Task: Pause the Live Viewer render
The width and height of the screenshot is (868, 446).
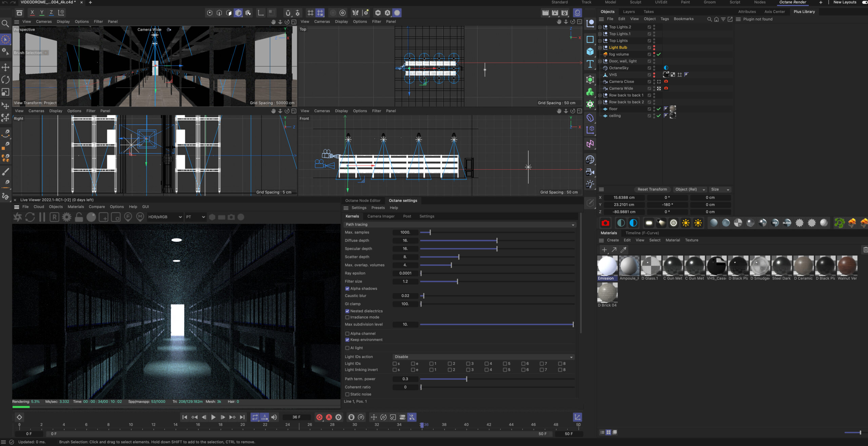Action: (42, 217)
